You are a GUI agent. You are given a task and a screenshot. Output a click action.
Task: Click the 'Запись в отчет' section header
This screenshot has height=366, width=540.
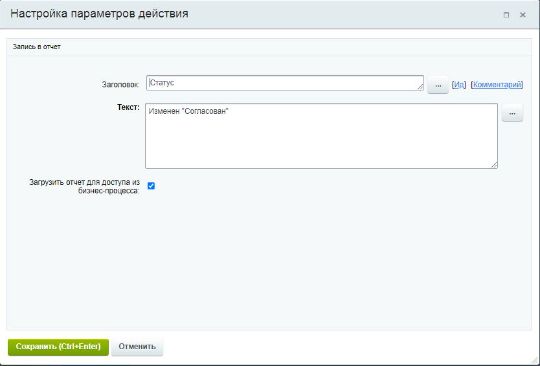(37, 46)
